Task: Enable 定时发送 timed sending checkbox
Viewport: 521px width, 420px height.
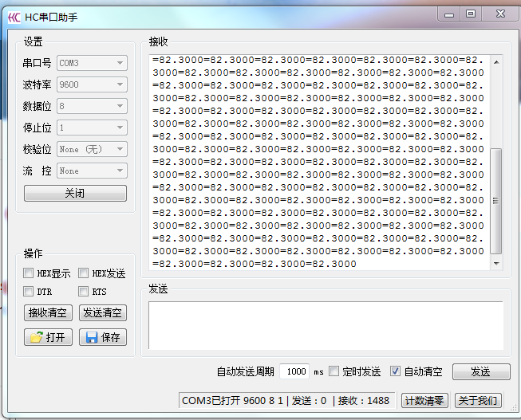Action: point(334,371)
